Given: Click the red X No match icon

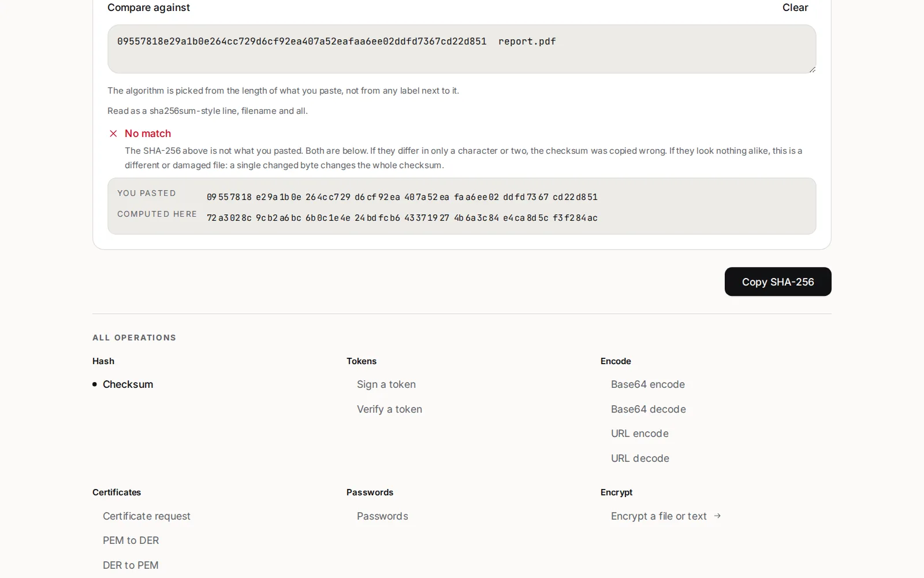Looking at the screenshot, I should click(113, 134).
